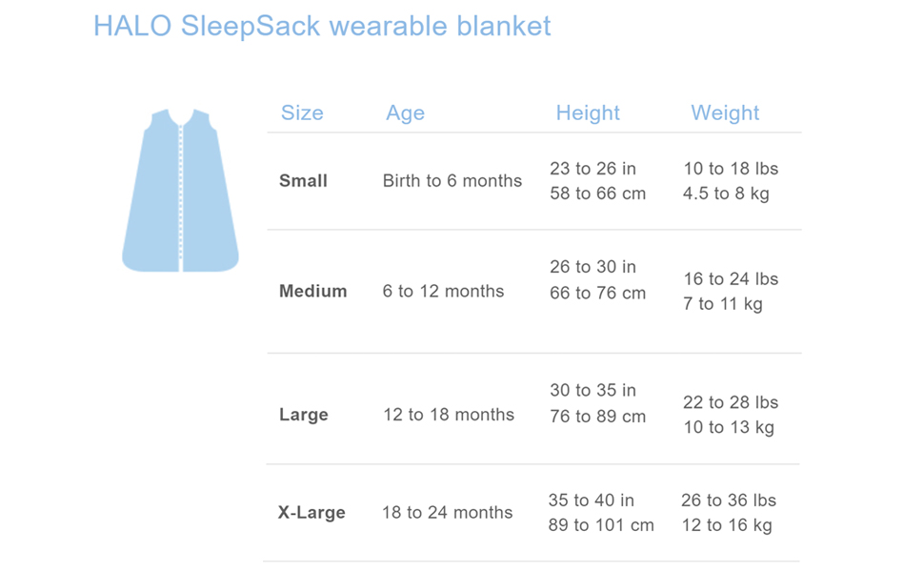Image resolution: width=924 pixels, height=572 pixels.
Task: Select the Age column header
Action: point(405,112)
